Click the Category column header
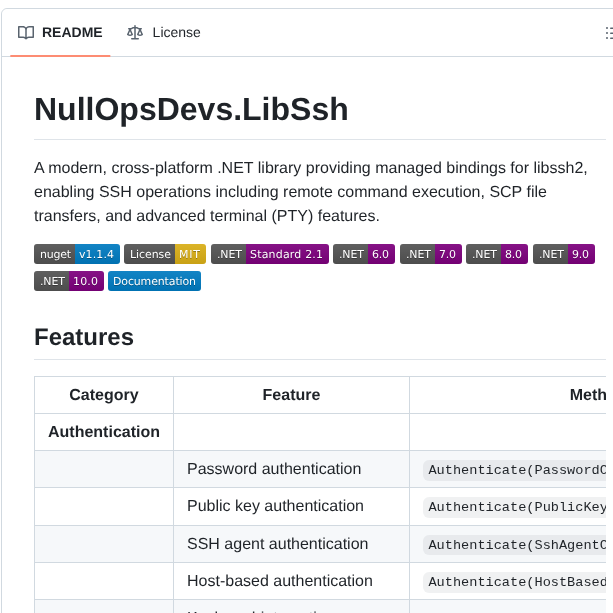The width and height of the screenshot is (613, 613). point(104,395)
